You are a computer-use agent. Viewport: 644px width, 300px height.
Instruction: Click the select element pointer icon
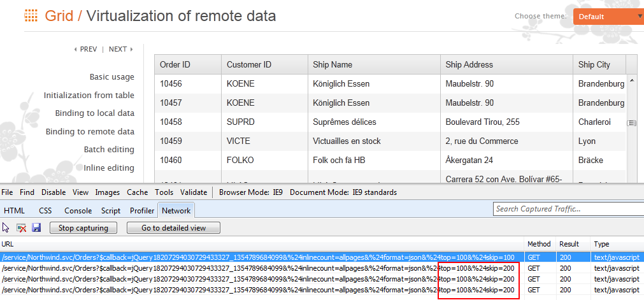(6, 227)
